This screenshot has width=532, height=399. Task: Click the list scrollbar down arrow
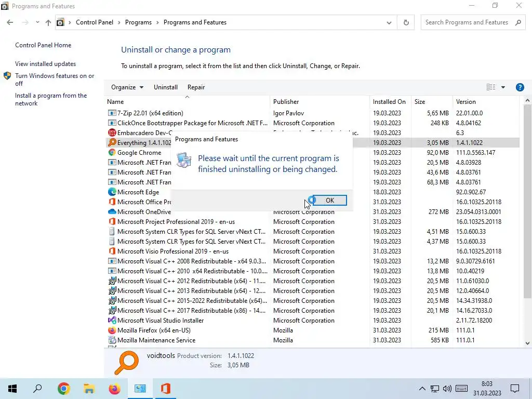(527, 343)
